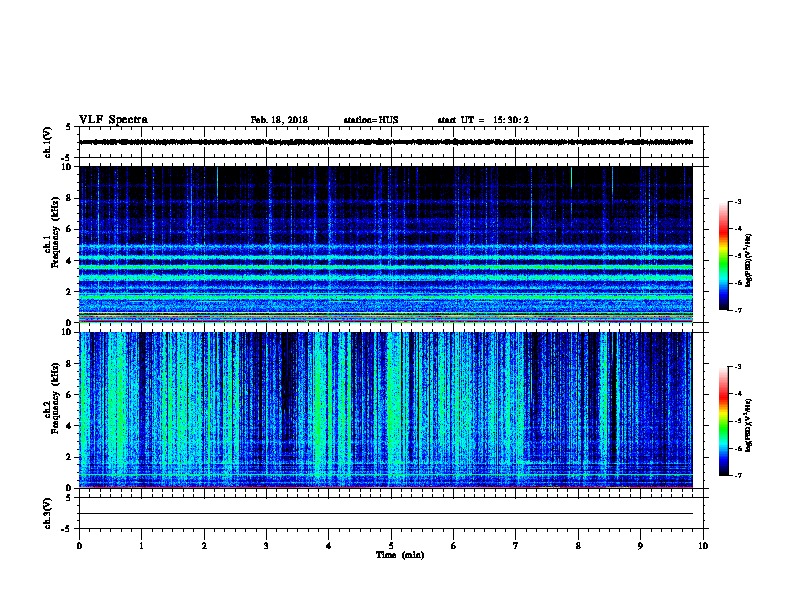Click the "-7" tick on ch.1 colorbar

[737, 310]
